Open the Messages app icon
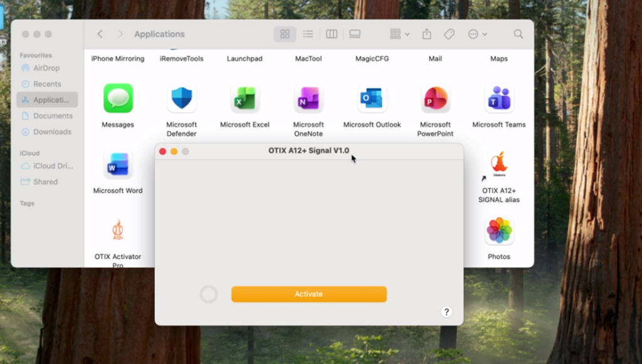Image resolution: width=642 pixels, height=364 pixels. [118, 99]
